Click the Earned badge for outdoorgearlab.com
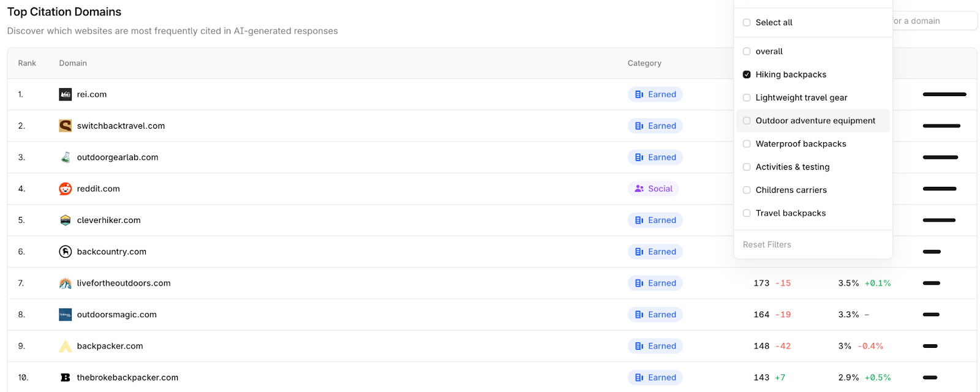 [x=655, y=157]
